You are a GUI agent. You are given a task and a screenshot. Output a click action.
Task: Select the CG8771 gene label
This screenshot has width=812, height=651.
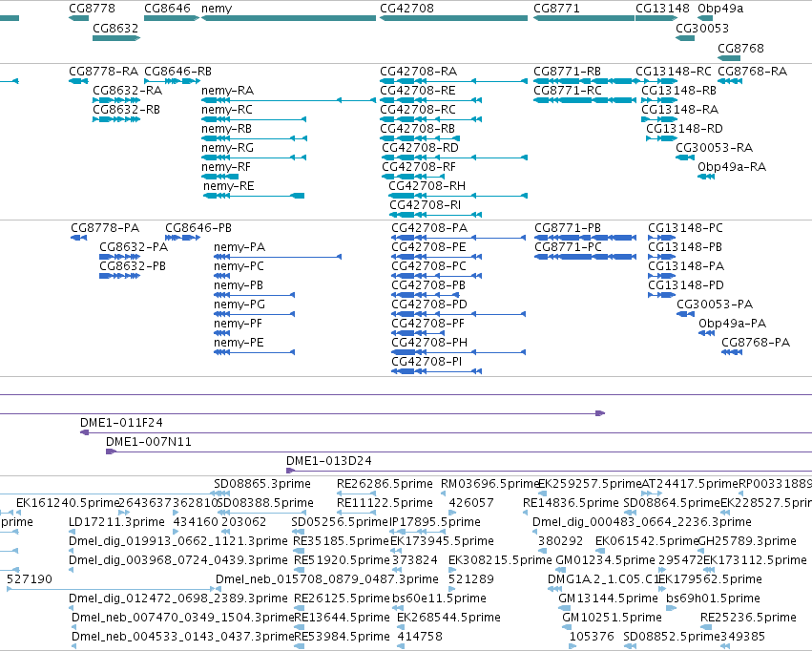tap(556, 9)
